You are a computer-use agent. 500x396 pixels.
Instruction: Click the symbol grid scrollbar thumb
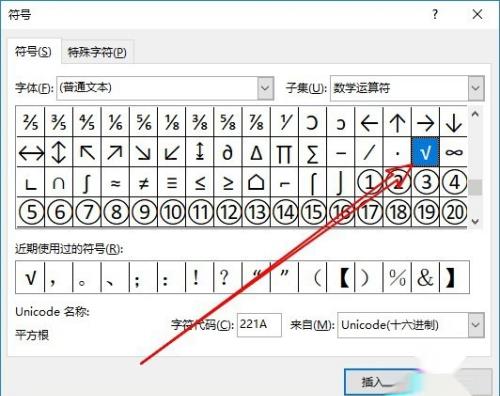coord(475,187)
